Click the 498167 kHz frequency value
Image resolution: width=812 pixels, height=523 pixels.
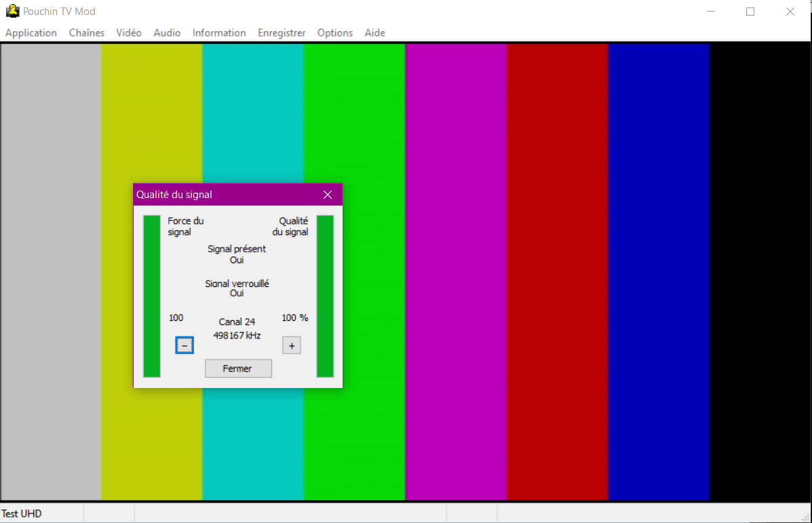237,336
